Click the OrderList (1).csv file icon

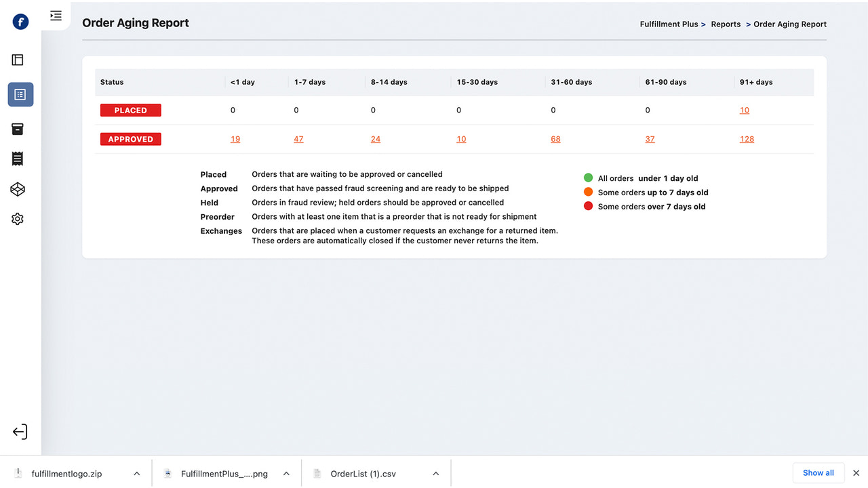click(x=317, y=473)
